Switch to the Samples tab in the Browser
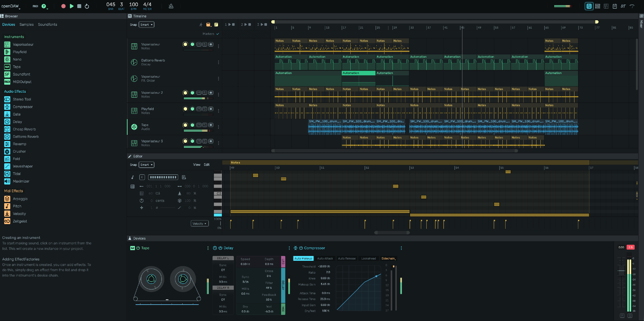 point(26,24)
